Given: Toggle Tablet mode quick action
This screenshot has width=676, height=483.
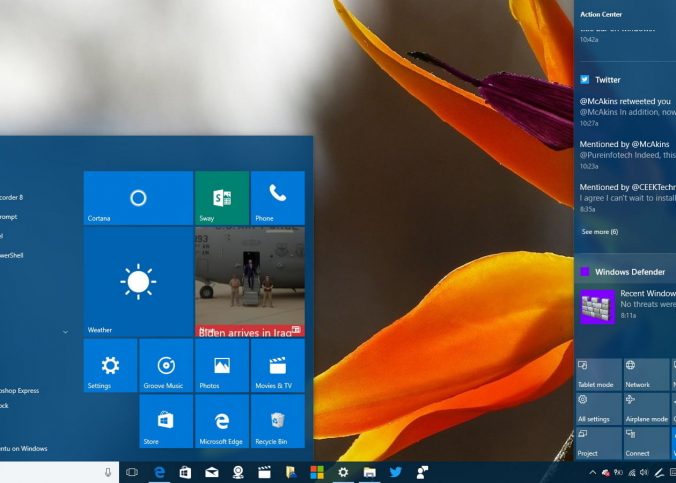Looking at the screenshot, I should pos(597,374).
